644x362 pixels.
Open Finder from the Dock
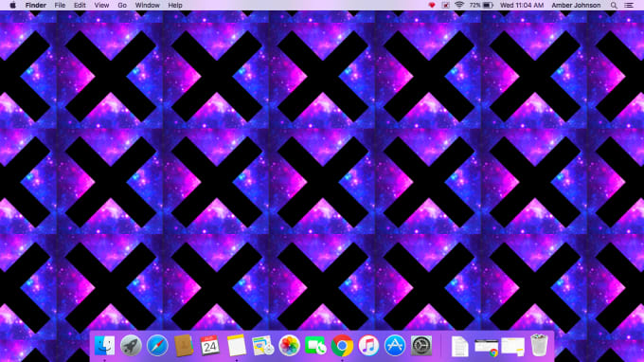pos(104,345)
